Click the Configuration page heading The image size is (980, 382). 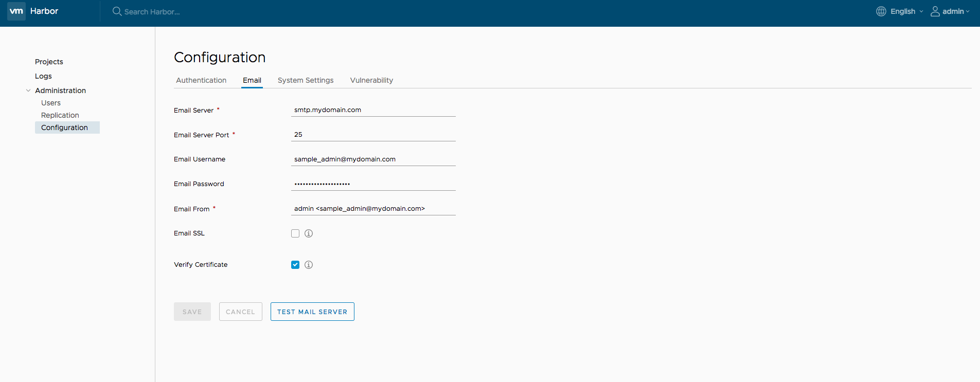[x=220, y=57]
